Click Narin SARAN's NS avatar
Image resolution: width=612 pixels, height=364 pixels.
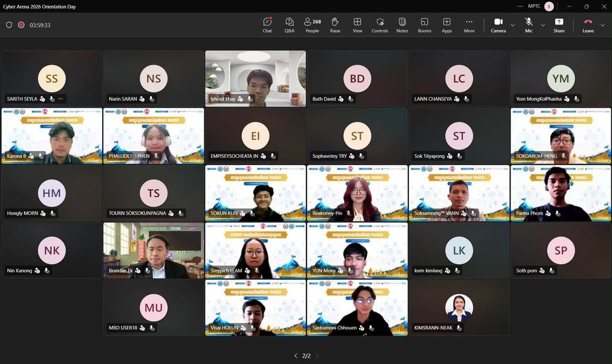pos(154,78)
